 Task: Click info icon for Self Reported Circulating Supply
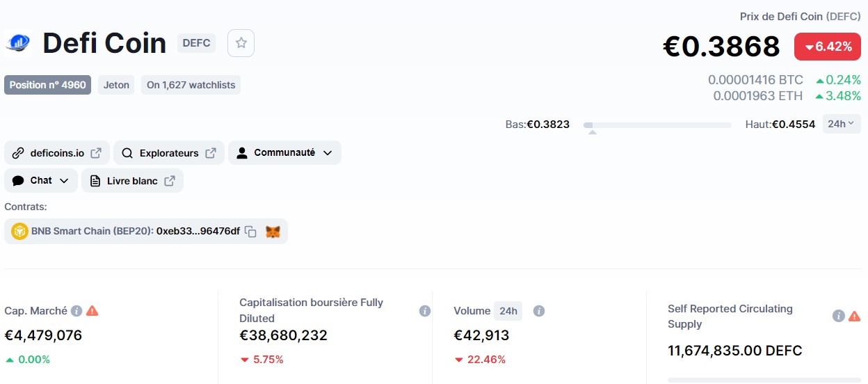pyautogui.click(x=839, y=316)
